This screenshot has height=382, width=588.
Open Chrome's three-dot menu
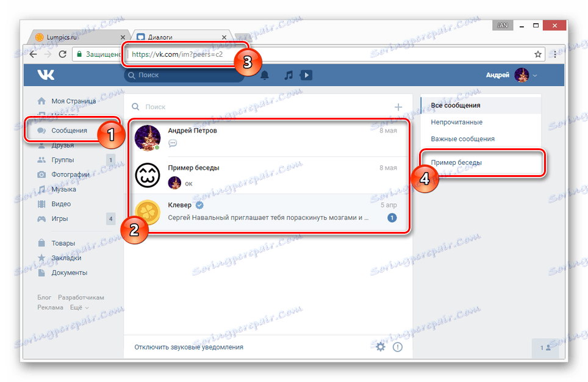pos(555,54)
